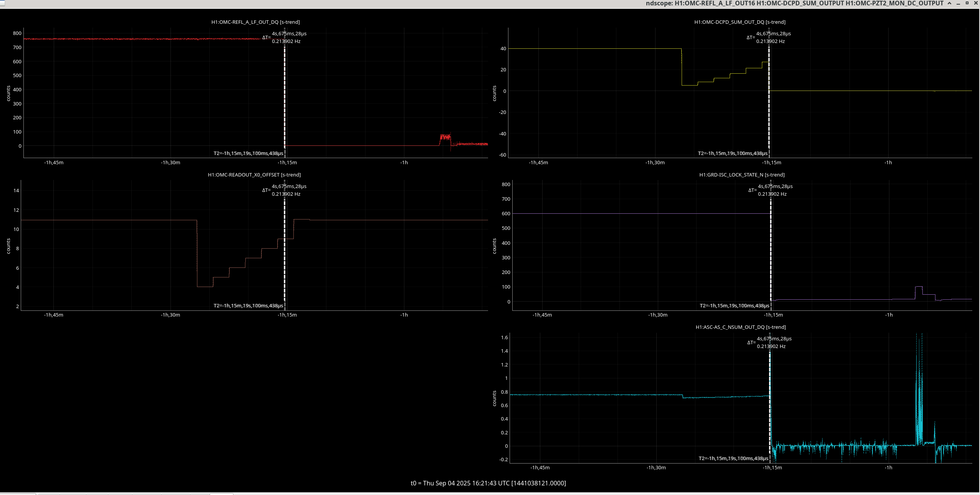Click the 'counts' y-axis label of READOUT_X0_OFFSET plot
Screen dimensions: 980x495
coord(8,246)
